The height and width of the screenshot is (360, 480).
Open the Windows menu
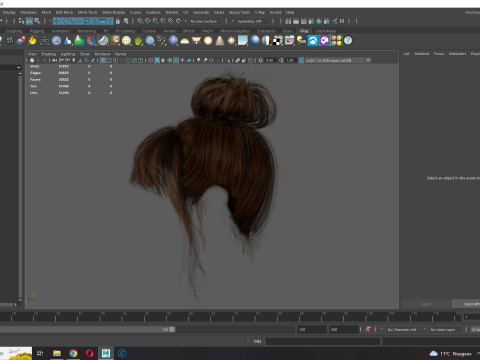click(28, 12)
